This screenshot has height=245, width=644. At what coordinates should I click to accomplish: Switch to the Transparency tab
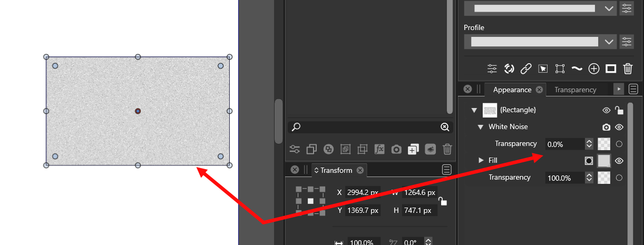(x=575, y=90)
